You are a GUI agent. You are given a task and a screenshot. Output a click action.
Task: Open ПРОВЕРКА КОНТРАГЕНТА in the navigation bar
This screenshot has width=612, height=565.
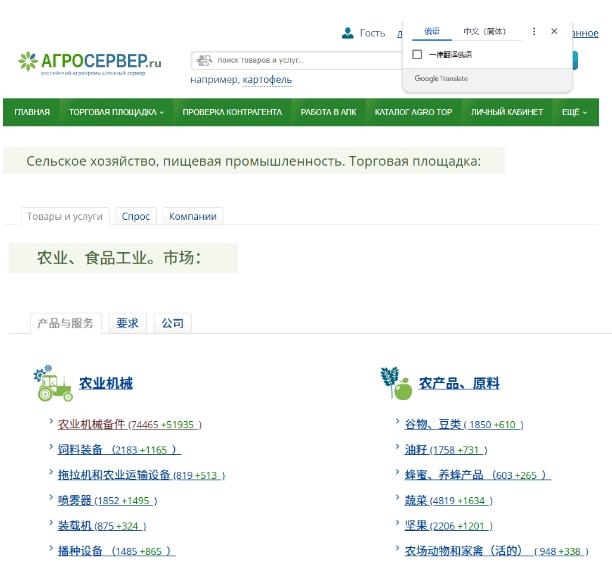232,112
